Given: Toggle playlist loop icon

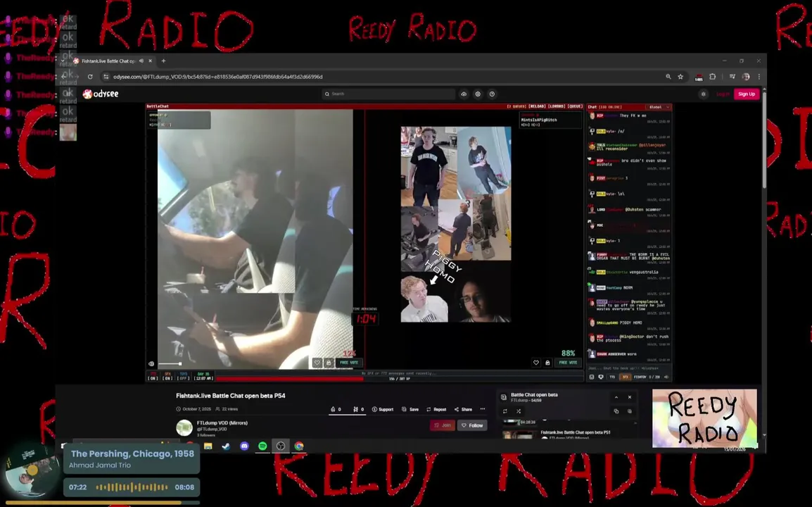Looking at the screenshot, I should click(x=505, y=411).
